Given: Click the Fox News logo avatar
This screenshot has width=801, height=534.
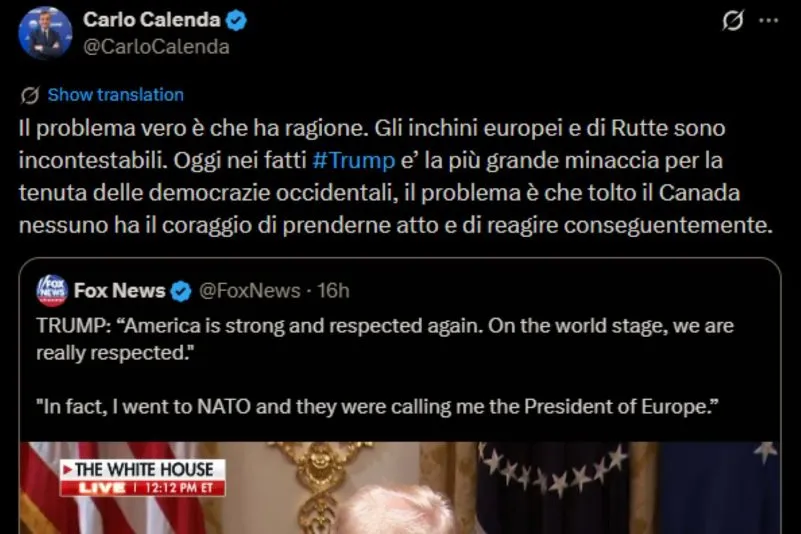Looking at the screenshot, I should pyautogui.click(x=51, y=291).
